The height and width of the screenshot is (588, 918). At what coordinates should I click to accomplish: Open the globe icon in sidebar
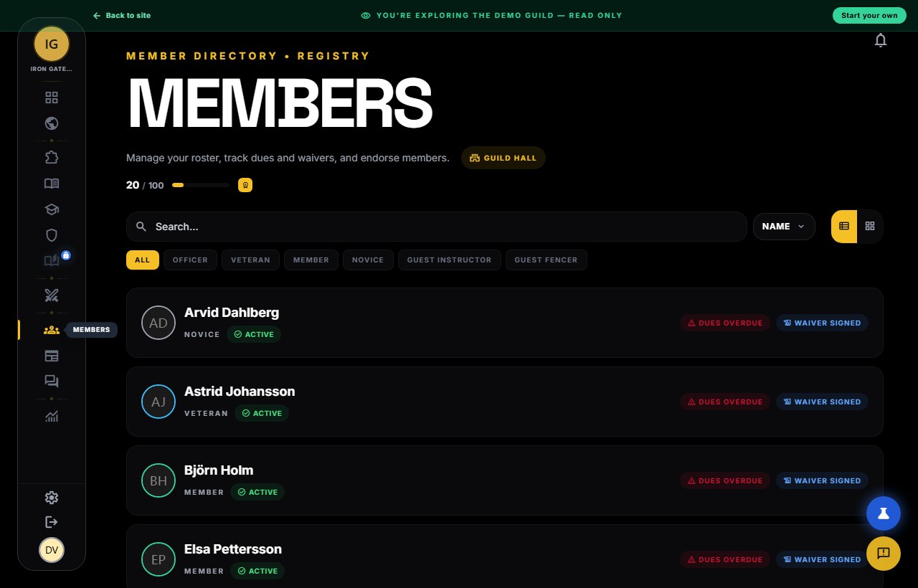[x=52, y=123]
